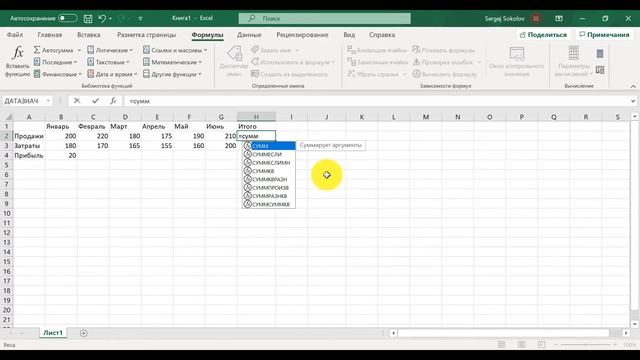Open the Логические functions dropdown
The image size is (640, 360).
110,50
